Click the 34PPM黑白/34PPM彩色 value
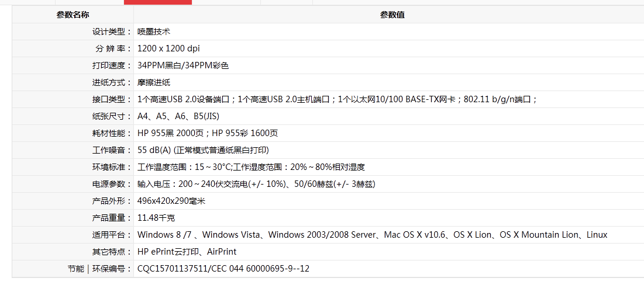The width and height of the screenshot is (644, 285). coord(183,65)
